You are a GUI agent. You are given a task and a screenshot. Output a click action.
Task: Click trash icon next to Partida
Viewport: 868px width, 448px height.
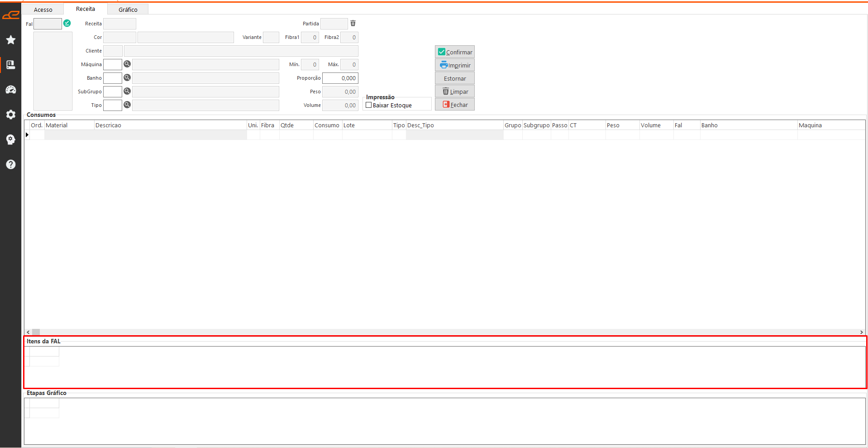(x=353, y=23)
